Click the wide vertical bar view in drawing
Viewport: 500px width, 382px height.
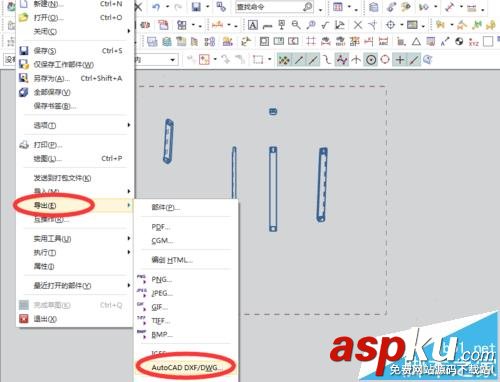(x=273, y=189)
